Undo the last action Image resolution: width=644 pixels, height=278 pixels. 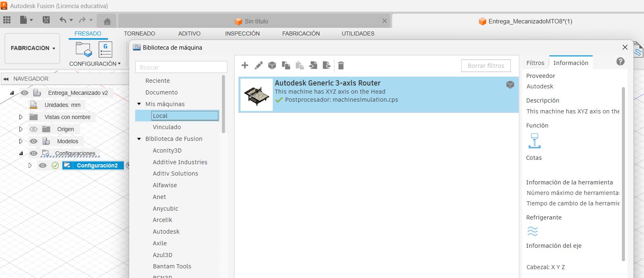pyautogui.click(x=63, y=20)
